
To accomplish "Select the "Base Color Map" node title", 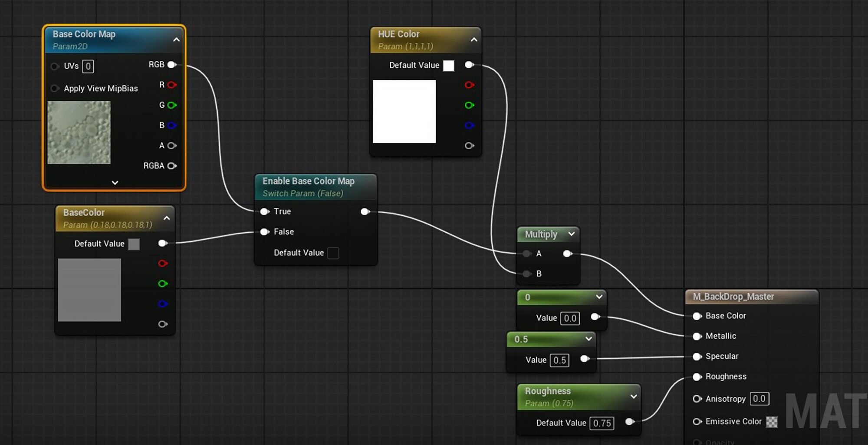I will (84, 34).
